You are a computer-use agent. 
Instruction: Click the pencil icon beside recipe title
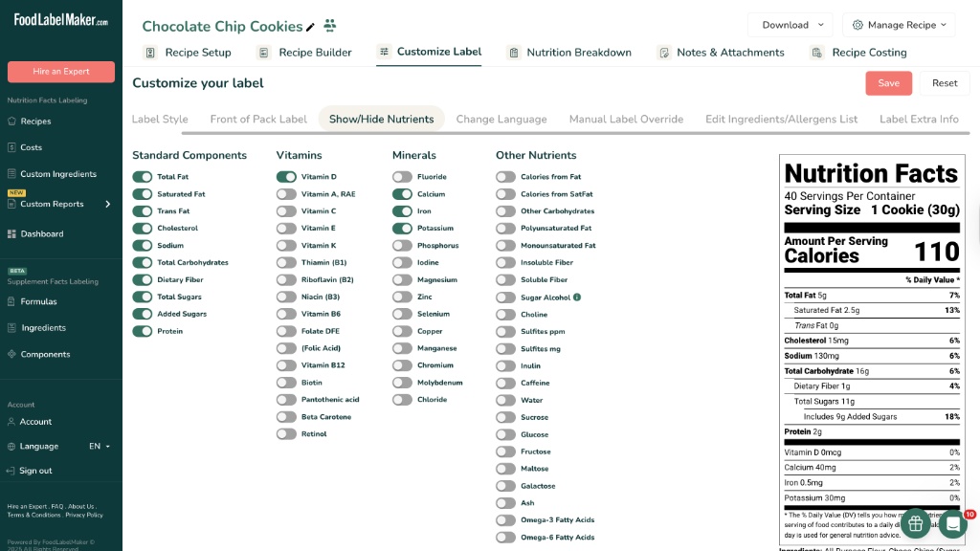point(310,27)
